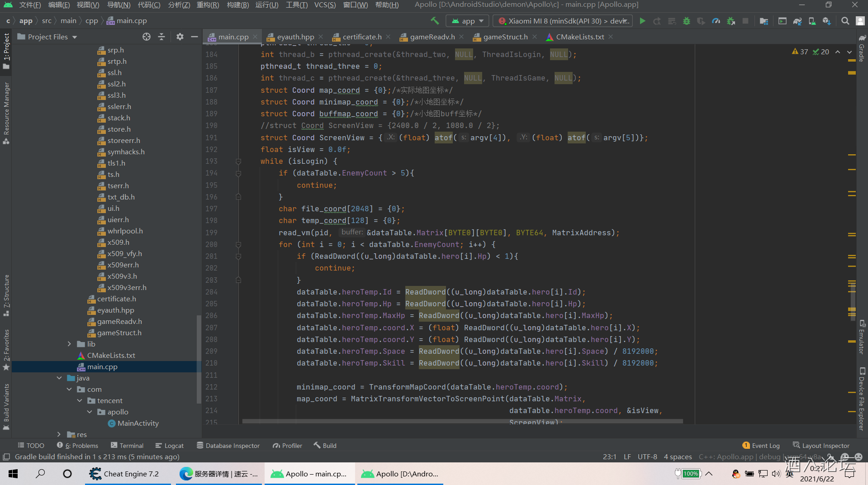Open the Event Log

pos(761,446)
